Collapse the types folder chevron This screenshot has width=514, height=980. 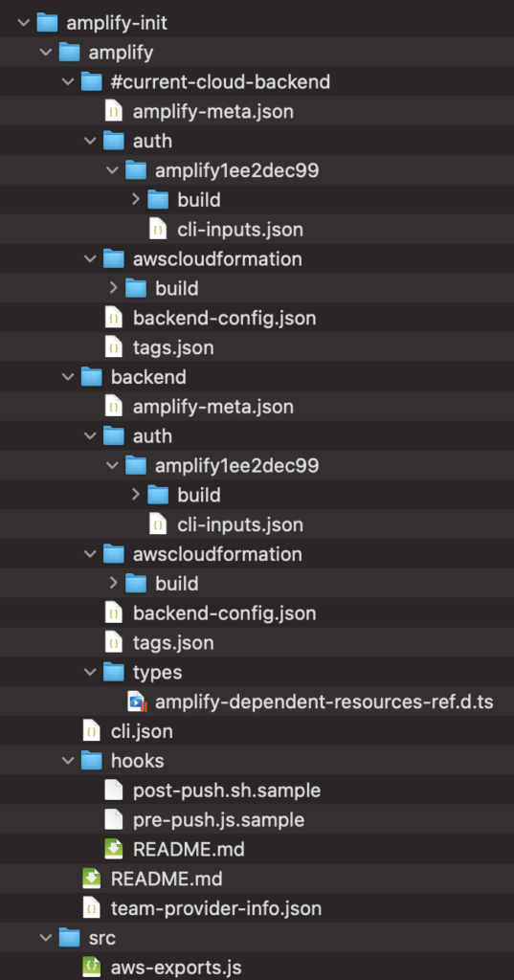pos(91,672)
